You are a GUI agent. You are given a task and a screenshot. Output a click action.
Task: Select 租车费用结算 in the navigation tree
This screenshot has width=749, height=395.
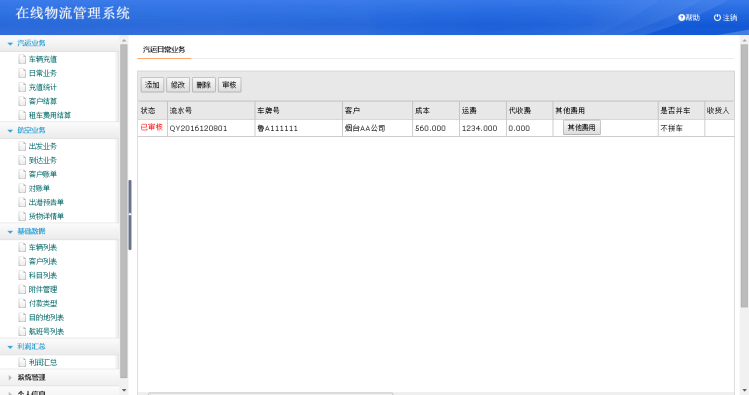(50, 115)
